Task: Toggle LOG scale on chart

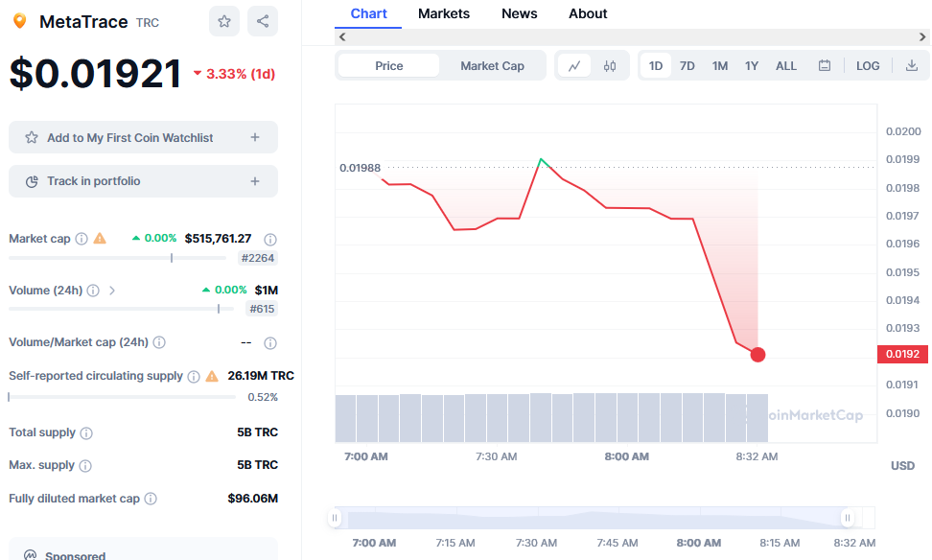Action: tap(868, 66)
